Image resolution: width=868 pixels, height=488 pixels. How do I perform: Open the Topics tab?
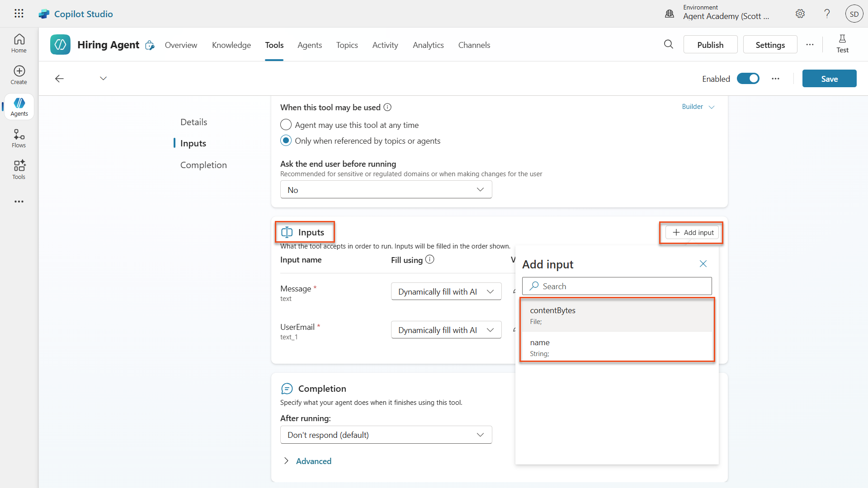coord(347,45)
